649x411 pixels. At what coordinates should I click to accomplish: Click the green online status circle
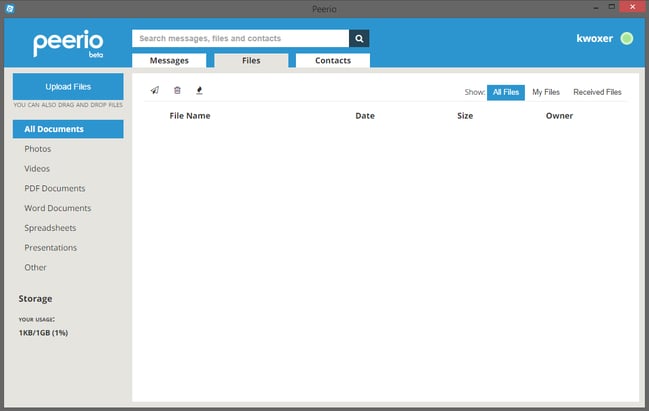(x=627, y=38)
